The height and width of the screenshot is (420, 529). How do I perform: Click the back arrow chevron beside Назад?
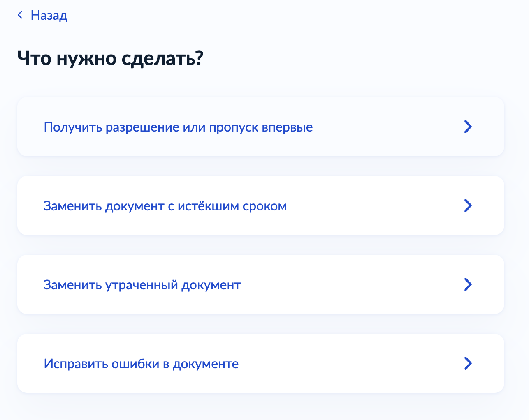pyautogui.click(x=20, y=15)
